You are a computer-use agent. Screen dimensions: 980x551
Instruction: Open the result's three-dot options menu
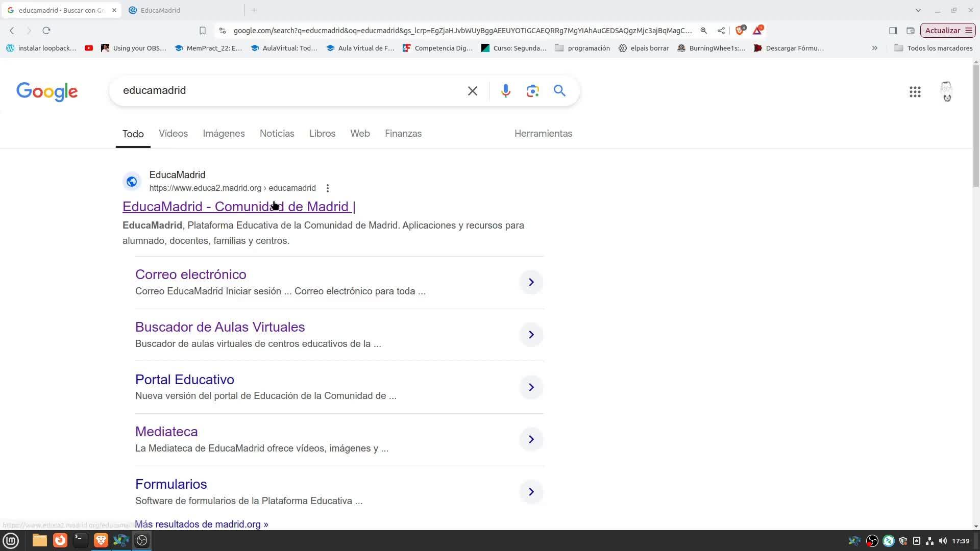pos(328,188)
